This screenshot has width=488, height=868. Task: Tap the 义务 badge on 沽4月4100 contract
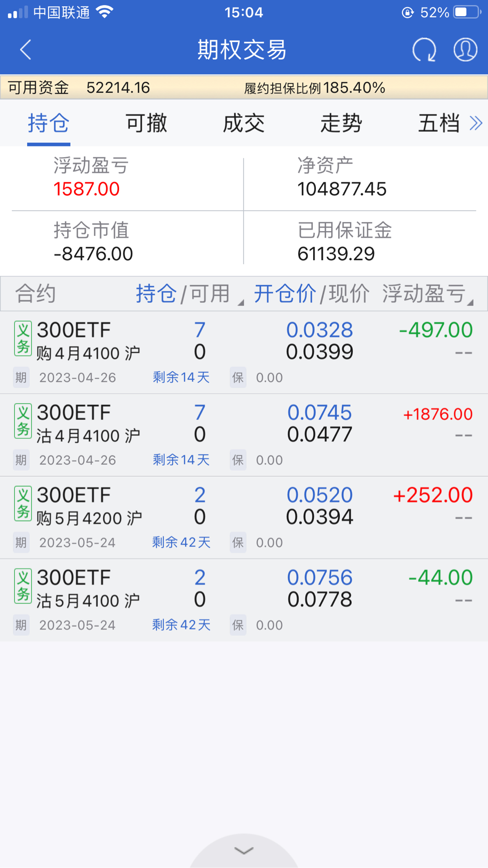23,421
